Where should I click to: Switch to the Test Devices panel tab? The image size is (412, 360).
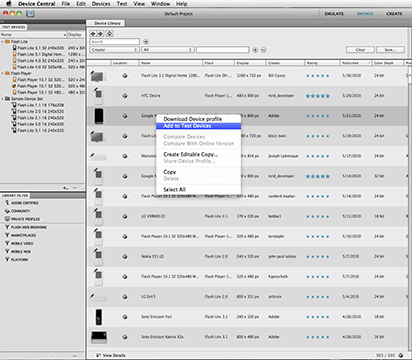(14, 27)
